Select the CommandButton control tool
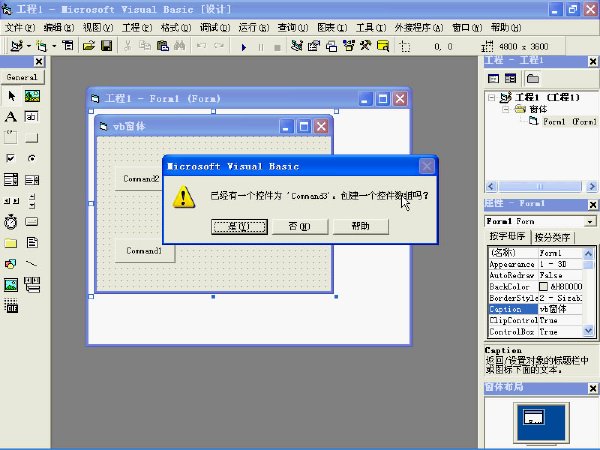This screenshot has width=600, height=450. click(32, 137)
